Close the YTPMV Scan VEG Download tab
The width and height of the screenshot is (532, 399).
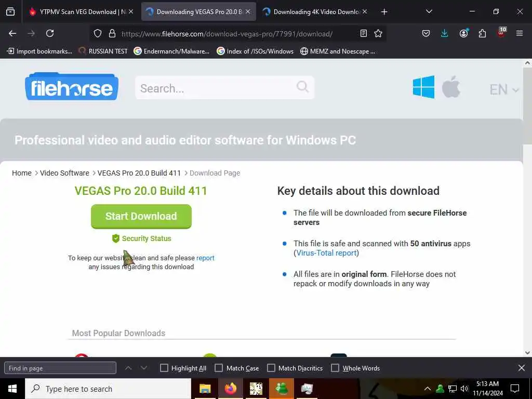[131, 12]
